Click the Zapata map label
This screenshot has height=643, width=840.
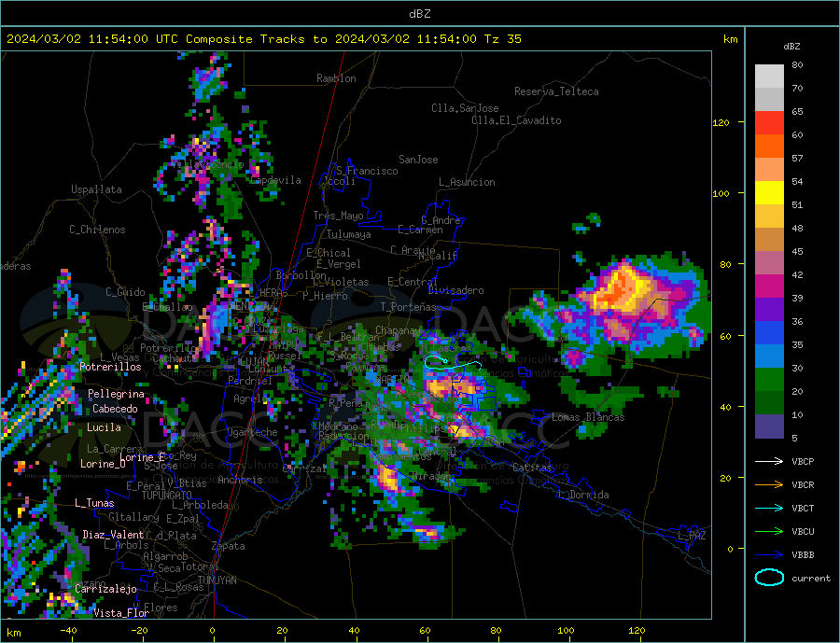point(229,546)
